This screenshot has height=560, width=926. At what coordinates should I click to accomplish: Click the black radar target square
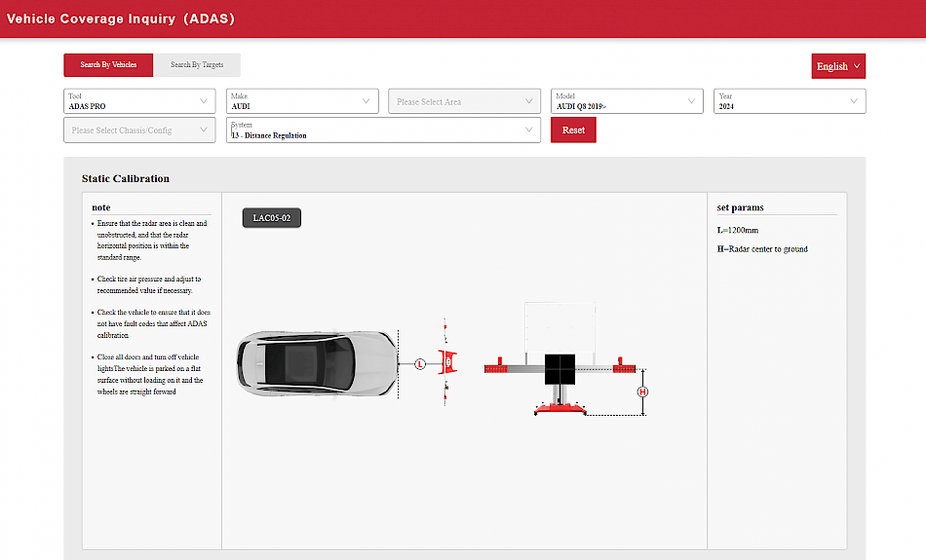[560, 366]
